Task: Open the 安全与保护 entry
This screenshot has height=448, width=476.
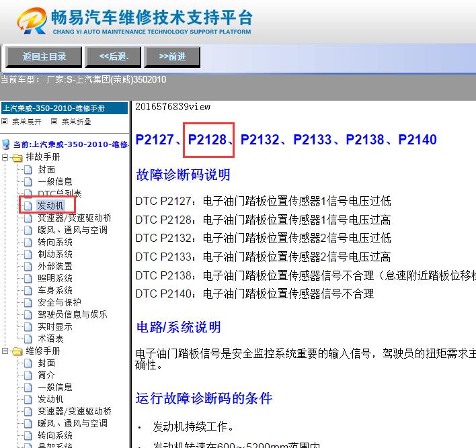Action: pos(59,302)
